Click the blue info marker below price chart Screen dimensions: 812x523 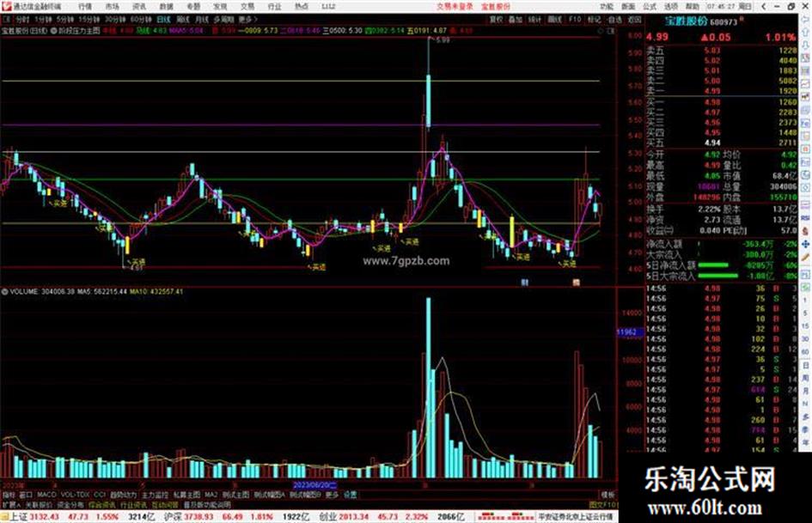click(x=525, y=283)
